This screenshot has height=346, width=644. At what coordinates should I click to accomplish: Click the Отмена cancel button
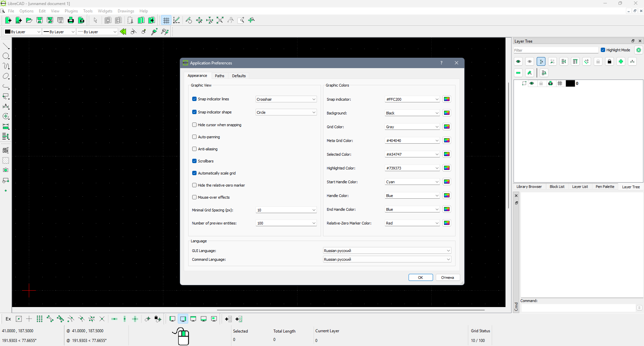point(447,278)
